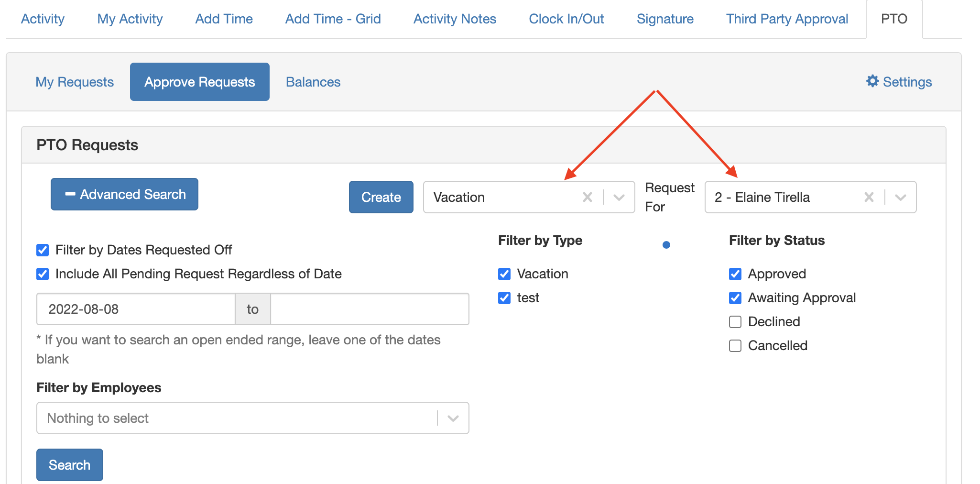Uncheck the Approved status filter
This screenshot has width=980, height=484.
(x=735, y=274)
